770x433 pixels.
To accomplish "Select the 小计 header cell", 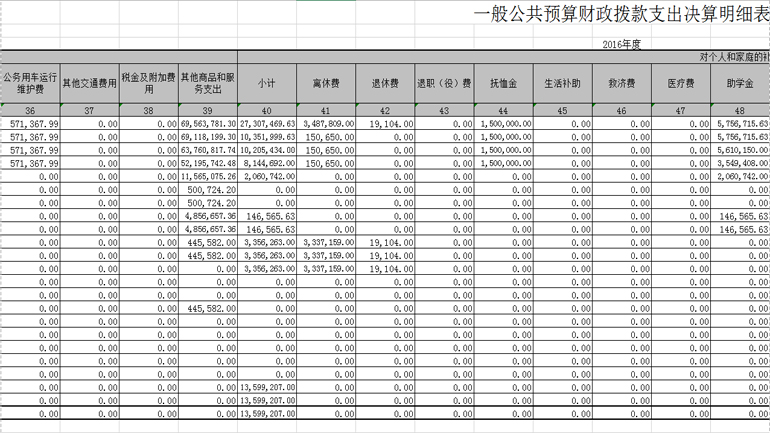I will tap(267, 83).
